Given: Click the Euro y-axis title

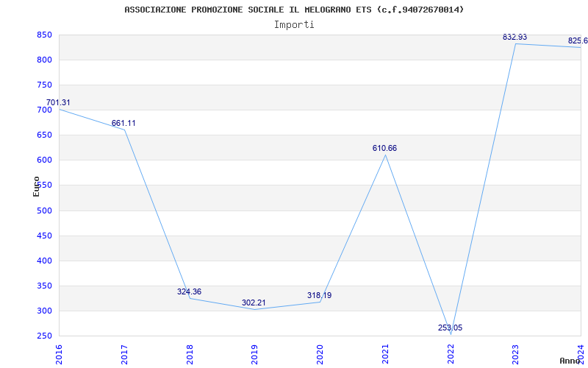Looking at the screenshot, I should coord(36,186).
